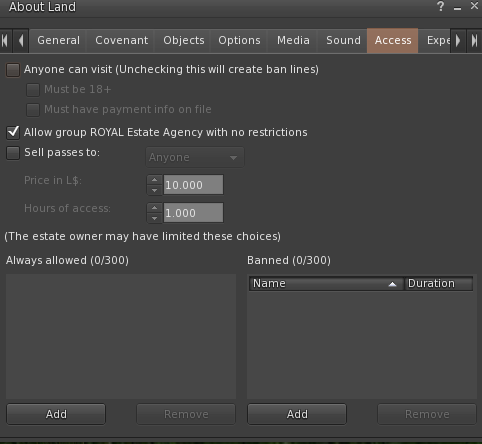Screen dimensions: 482x444
Task: Add a resident to Banned list
Action: (x=297, y=414)
